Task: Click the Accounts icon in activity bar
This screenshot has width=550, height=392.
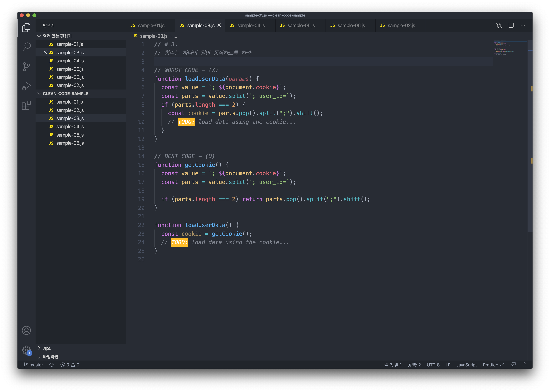Action: (26, 330)
